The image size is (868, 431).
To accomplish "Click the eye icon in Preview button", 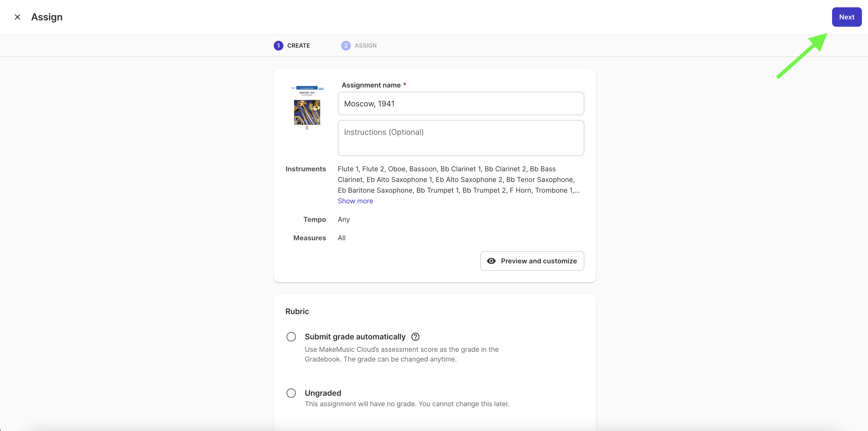I will 491,261.
